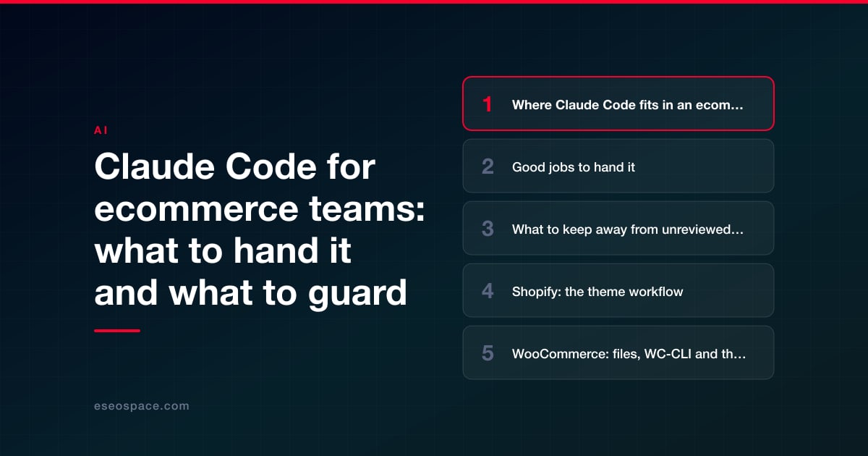
Task: Select item 5 'WooCommerce: files, WC-CLI and th…'
Action: tap(618, 352)
